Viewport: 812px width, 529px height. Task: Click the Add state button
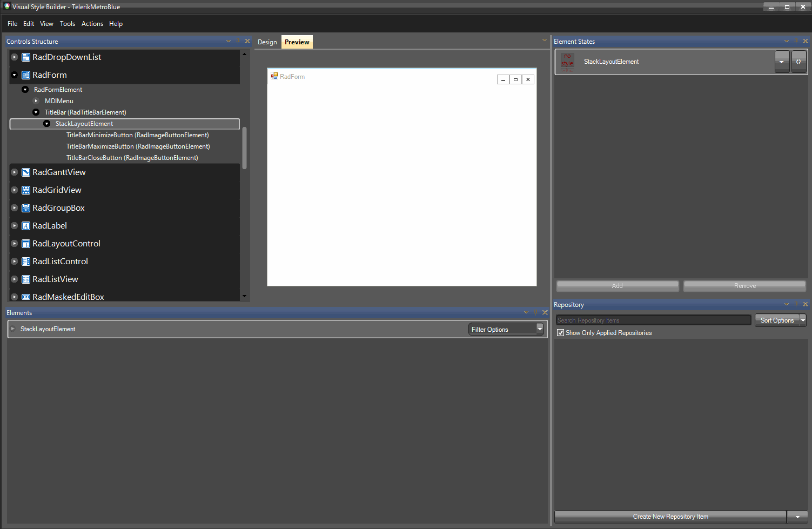618,286
